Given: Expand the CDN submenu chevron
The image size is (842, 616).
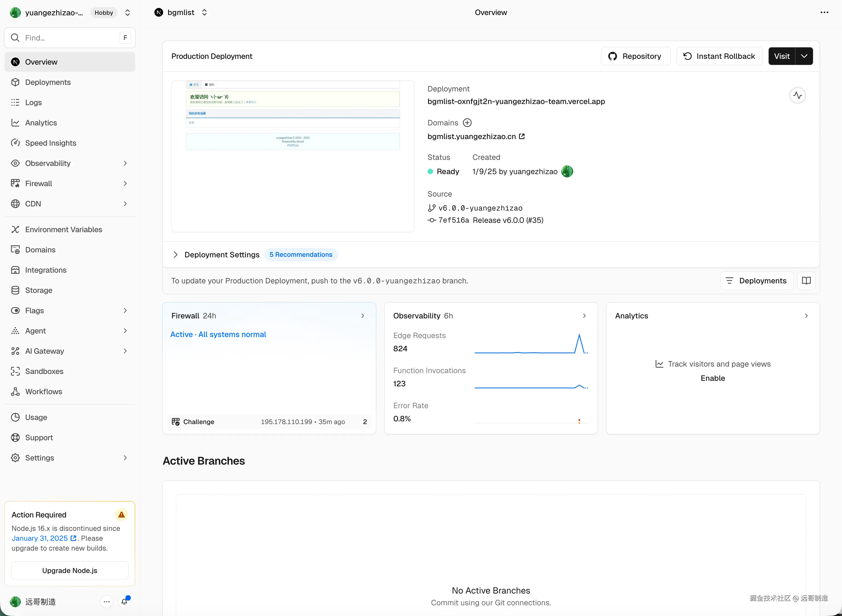Looking at the screenshot, I should click(x=125, y=204).
